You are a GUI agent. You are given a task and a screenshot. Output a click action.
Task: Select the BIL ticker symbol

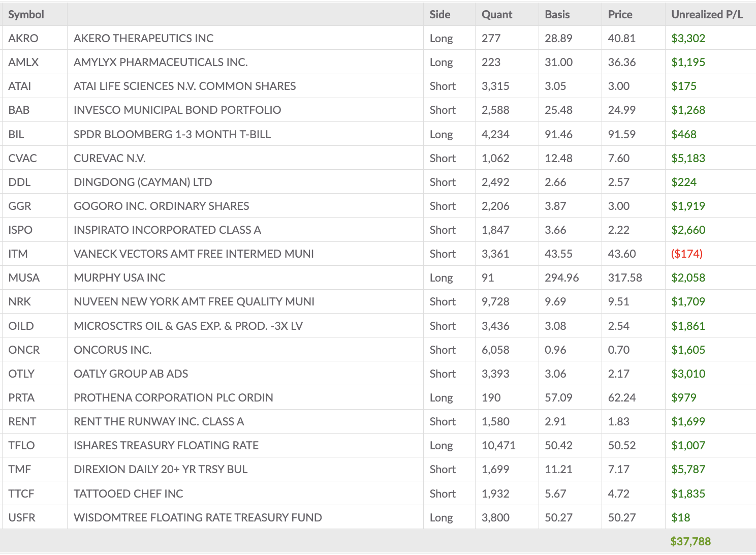point(16,134)
